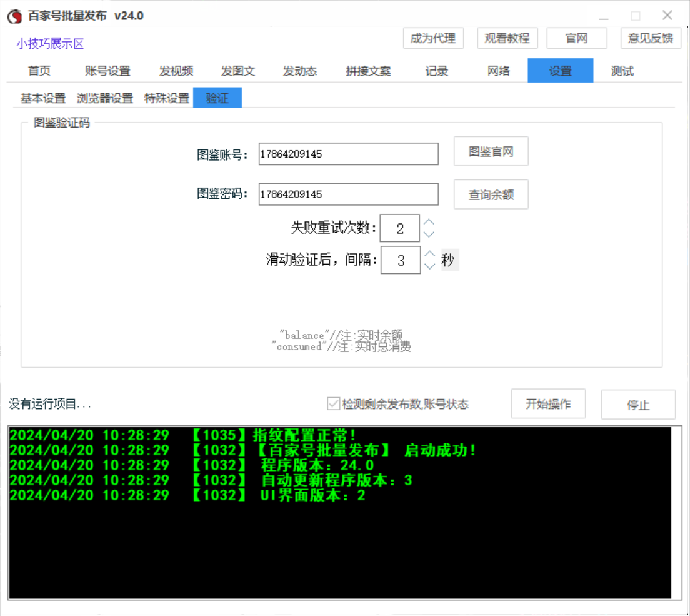Click the 百家号批量发布 app logo icon
Screen dimensions: 690x616
point(14,16)
